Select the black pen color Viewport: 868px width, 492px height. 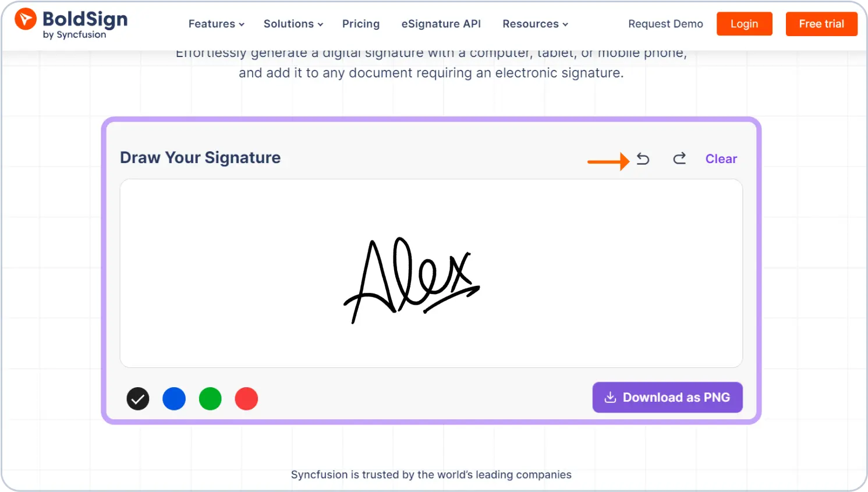click(x=138, y=399)
